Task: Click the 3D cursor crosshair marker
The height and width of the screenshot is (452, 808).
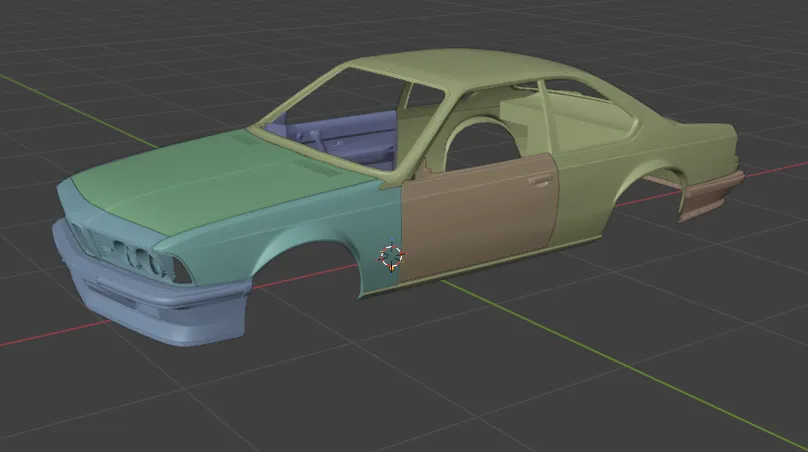Action: pos(391,256)
